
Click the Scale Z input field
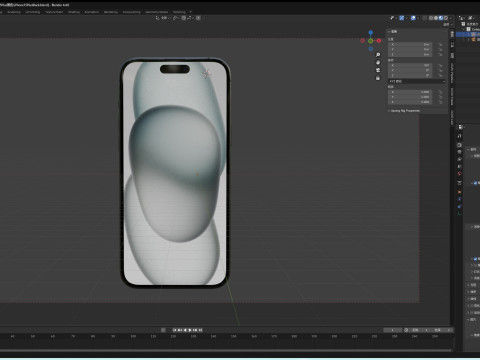point(410,102)
